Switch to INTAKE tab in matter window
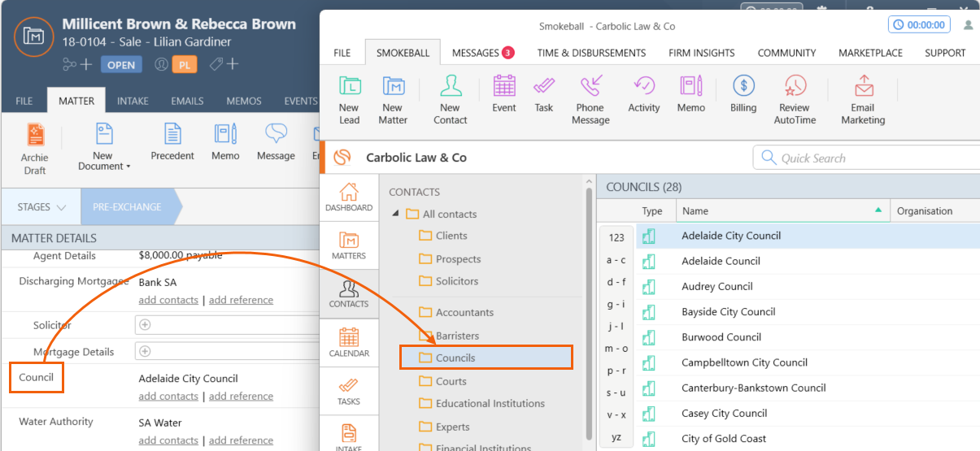 coord(133,102)
